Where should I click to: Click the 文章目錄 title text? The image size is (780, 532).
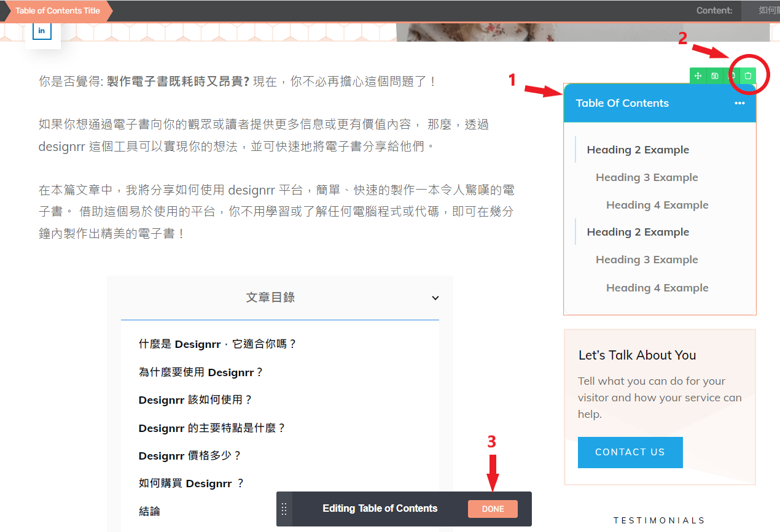click(270, 298)
